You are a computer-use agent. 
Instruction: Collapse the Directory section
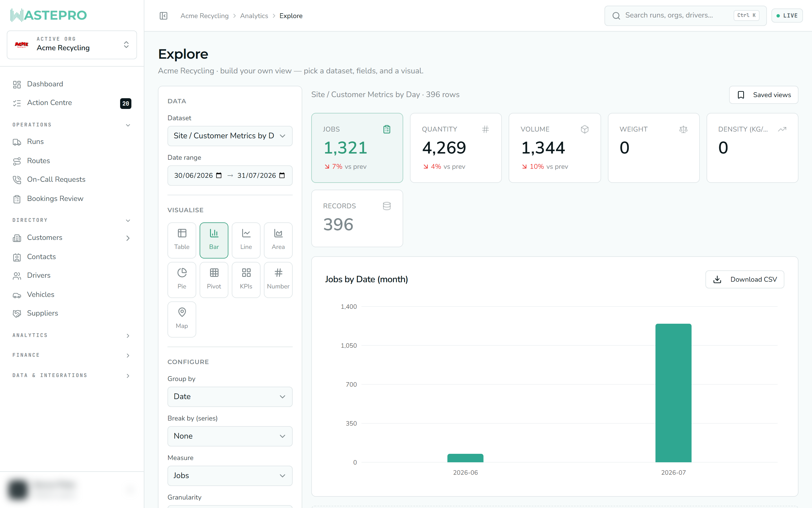coord(128,221)
